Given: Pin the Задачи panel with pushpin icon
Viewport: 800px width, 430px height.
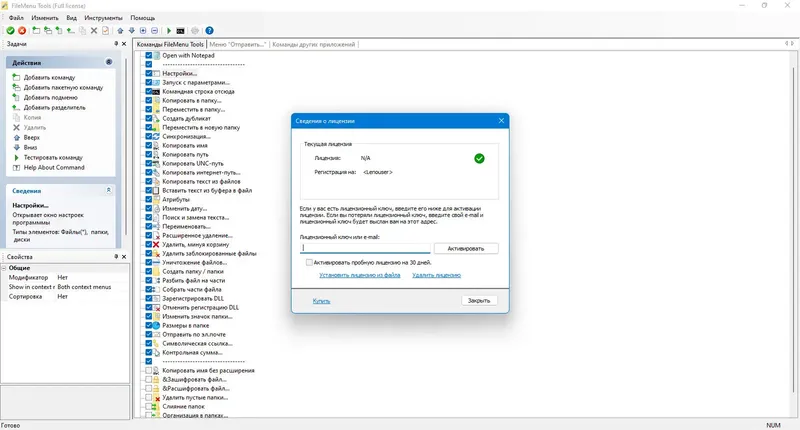Looking at the screenshot, I should click(x=116, y=44).
